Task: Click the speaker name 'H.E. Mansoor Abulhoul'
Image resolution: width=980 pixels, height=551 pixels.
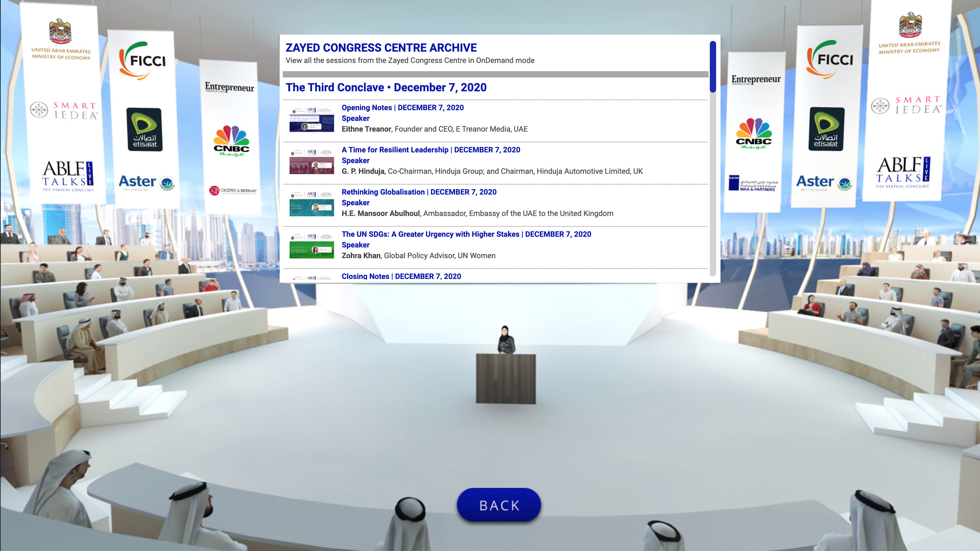Action: 380,213
